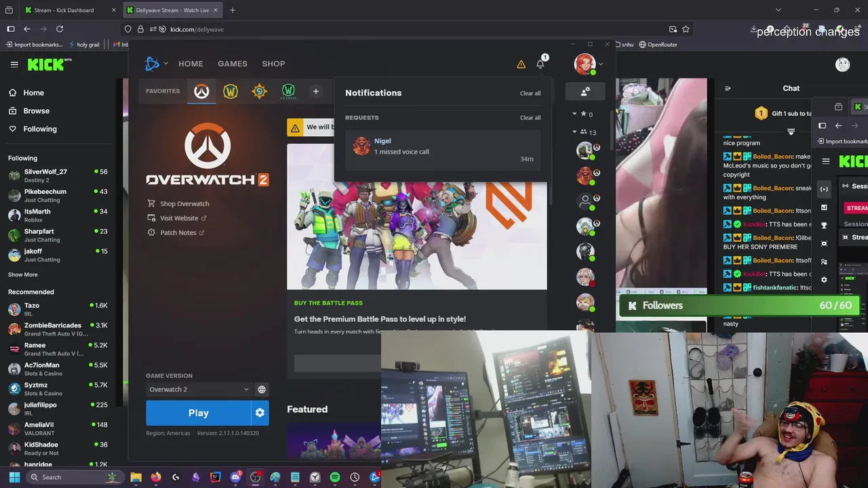Screen dimensions: 868x488
Task: Select the Overwatch favorite game icon
Action: pos(201,91)
